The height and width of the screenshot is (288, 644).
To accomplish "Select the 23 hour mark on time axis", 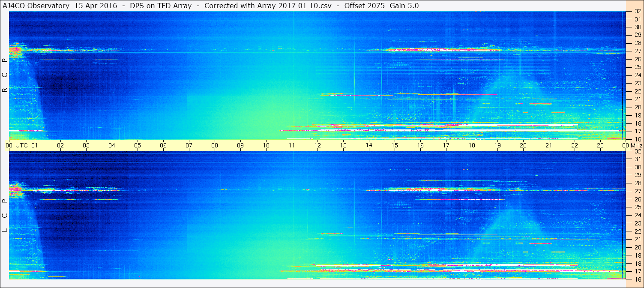I will (600, 145).
